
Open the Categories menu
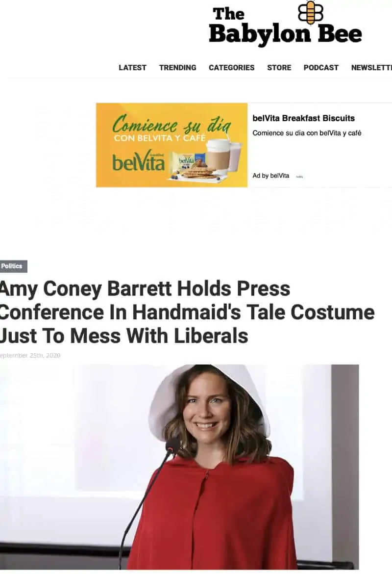(231, 68)
